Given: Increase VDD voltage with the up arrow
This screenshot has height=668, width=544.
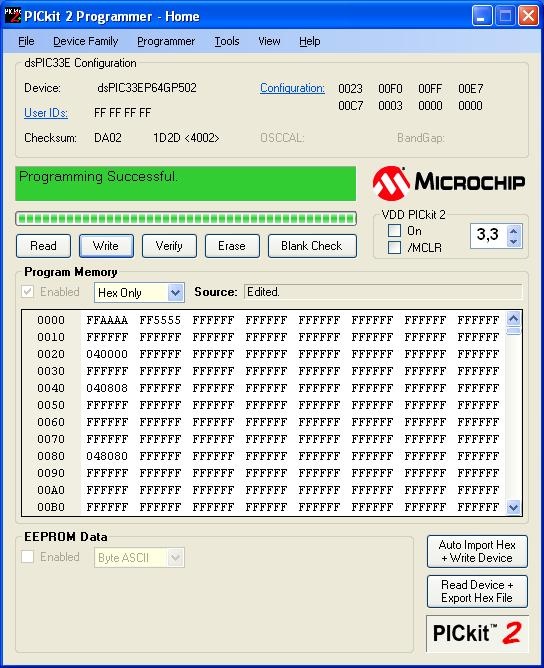Looking at the screenshot, I should coord(513,231).
